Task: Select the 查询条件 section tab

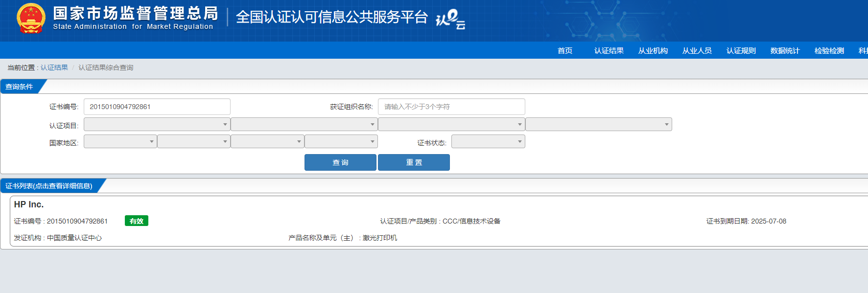Action: tap(20, 87)
